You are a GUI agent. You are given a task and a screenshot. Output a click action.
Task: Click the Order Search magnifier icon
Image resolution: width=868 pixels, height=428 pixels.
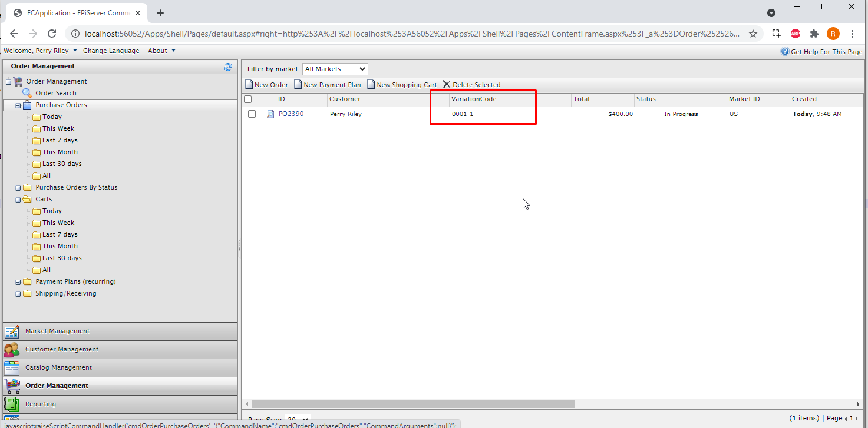click(27, 93)
